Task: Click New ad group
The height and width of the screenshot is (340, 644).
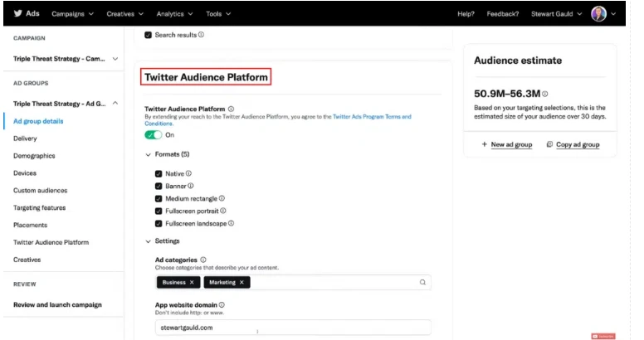Action: tap(511, 144)
